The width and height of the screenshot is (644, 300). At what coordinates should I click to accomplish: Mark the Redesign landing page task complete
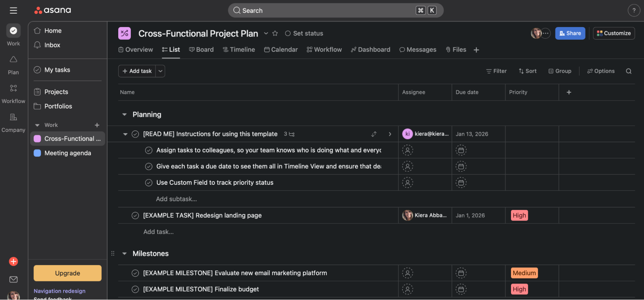click(x=135, y=215)
